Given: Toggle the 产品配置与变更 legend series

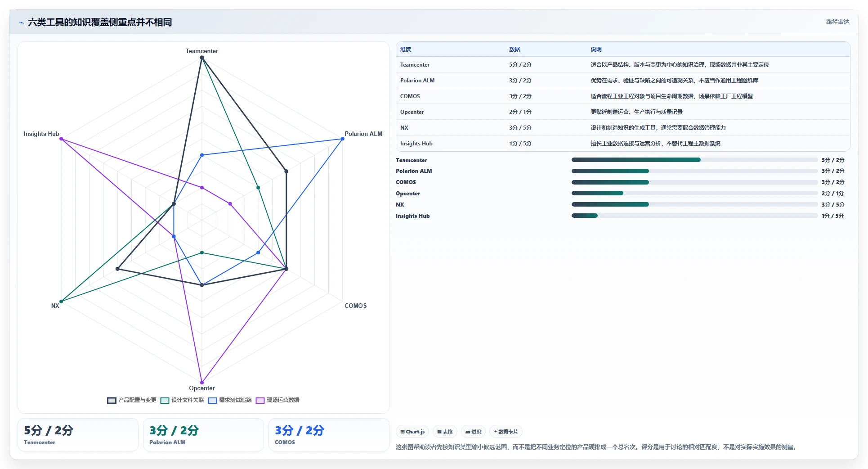Looking at the screenshot, I should pos(132,400).
